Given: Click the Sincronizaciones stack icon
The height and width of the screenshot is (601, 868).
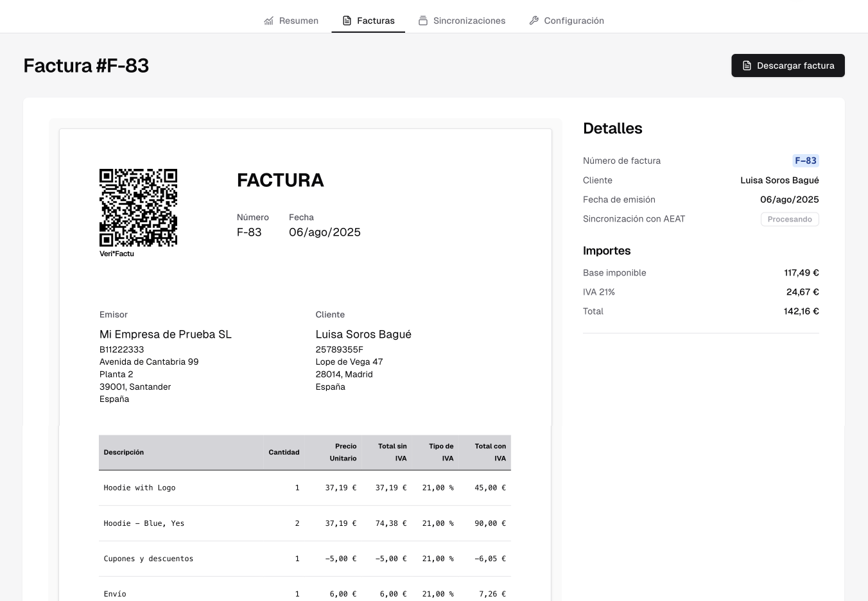Looking at the screenshot, I should click(423, 21).
